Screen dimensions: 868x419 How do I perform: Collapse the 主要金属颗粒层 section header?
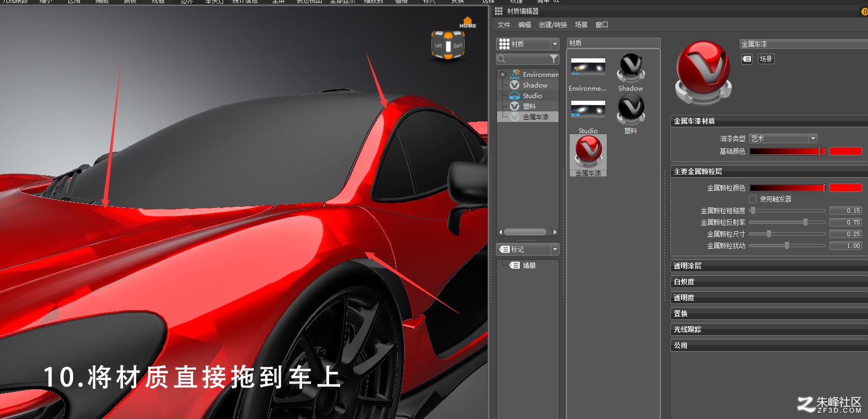[x=768, y=171]
